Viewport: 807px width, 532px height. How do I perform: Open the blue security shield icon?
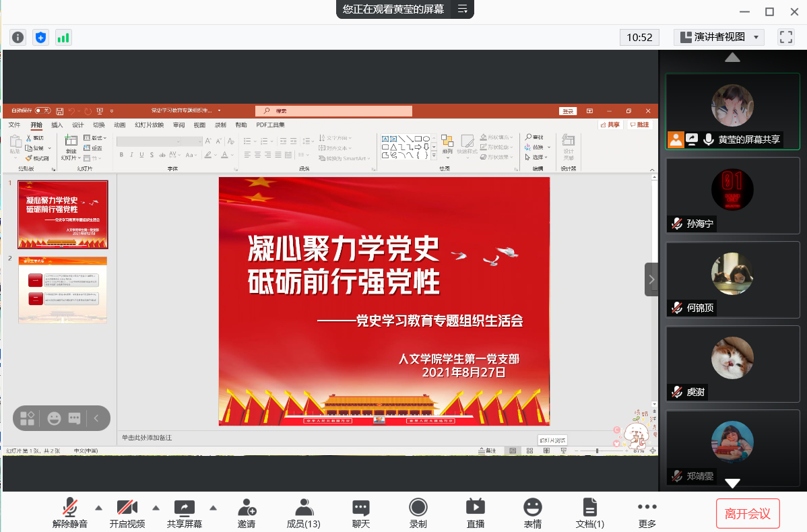[x=40, y=38]
